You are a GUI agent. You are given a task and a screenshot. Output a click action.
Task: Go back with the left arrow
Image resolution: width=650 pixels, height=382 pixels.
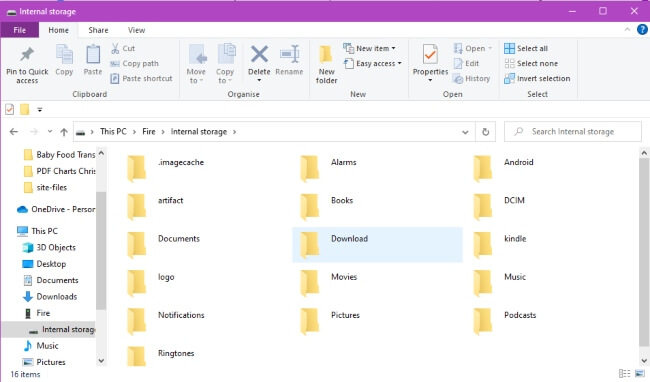tap(14, 132)
